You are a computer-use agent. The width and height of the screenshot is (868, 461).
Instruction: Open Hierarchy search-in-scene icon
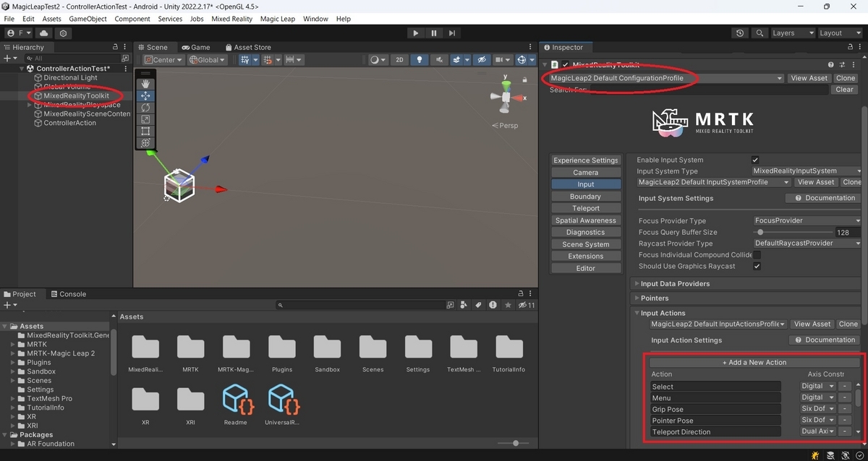point(124,58)
